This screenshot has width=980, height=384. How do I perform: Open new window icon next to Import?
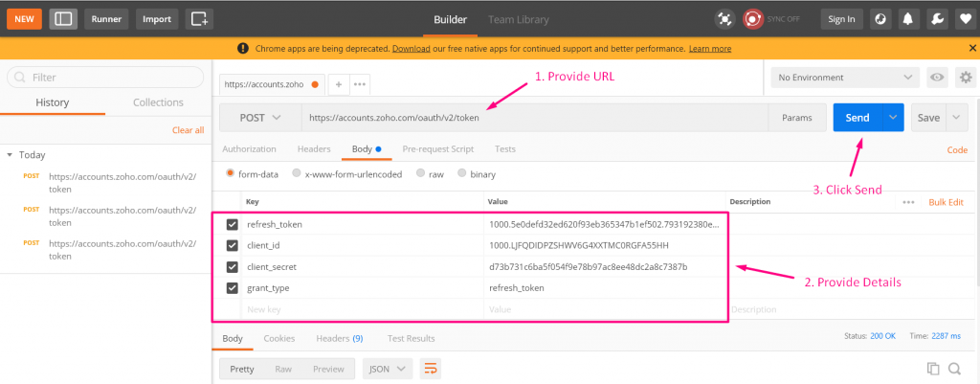pos(199,19)
